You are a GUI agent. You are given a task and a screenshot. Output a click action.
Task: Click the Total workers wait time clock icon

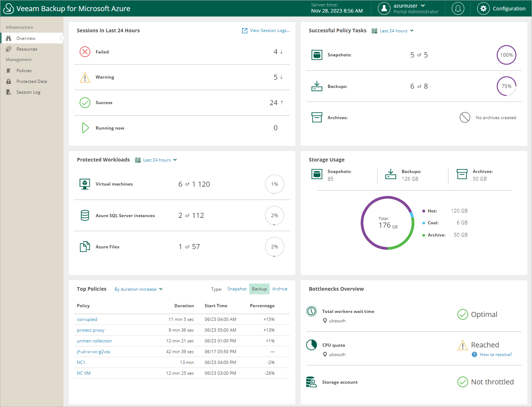pyautogui.click(x=312, y=311)
